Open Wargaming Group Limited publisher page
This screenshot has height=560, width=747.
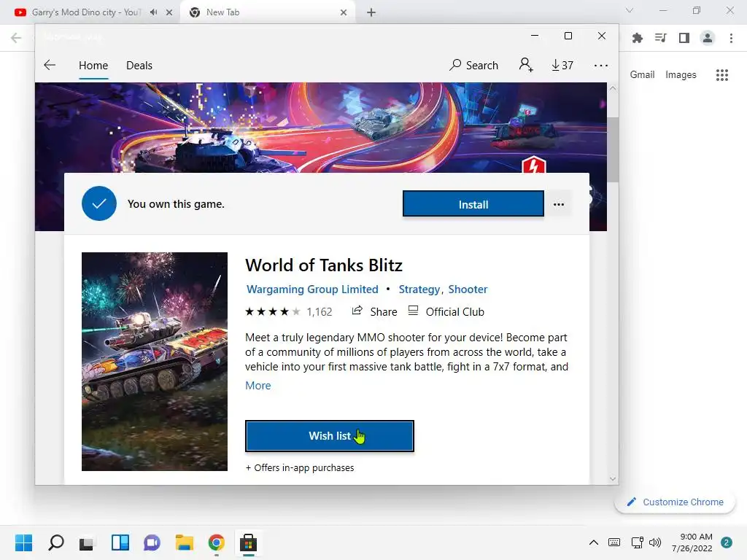click(x=312, y=289)
